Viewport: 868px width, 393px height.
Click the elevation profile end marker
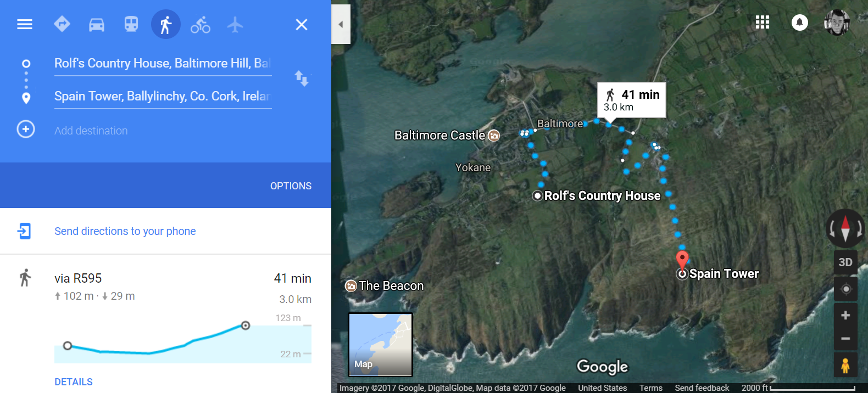tap(246, 325)
